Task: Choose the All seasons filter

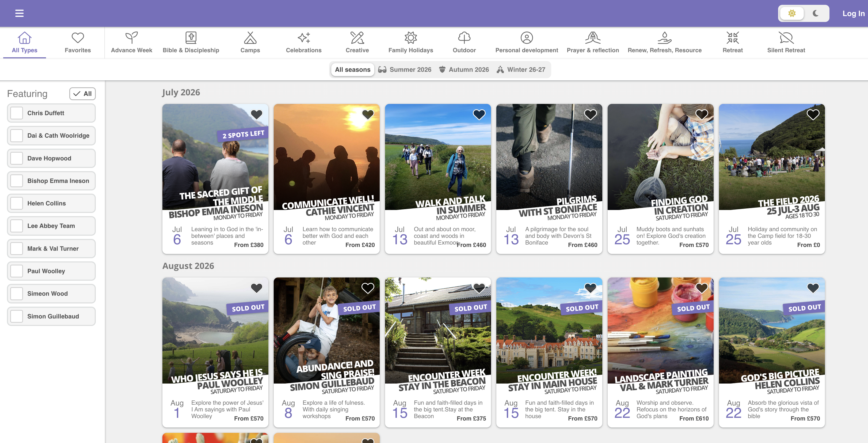Action: 352,70
